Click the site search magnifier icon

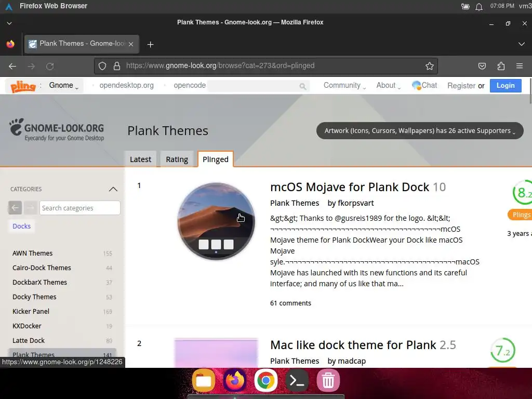pyautogui.click(x=303, y=87)
